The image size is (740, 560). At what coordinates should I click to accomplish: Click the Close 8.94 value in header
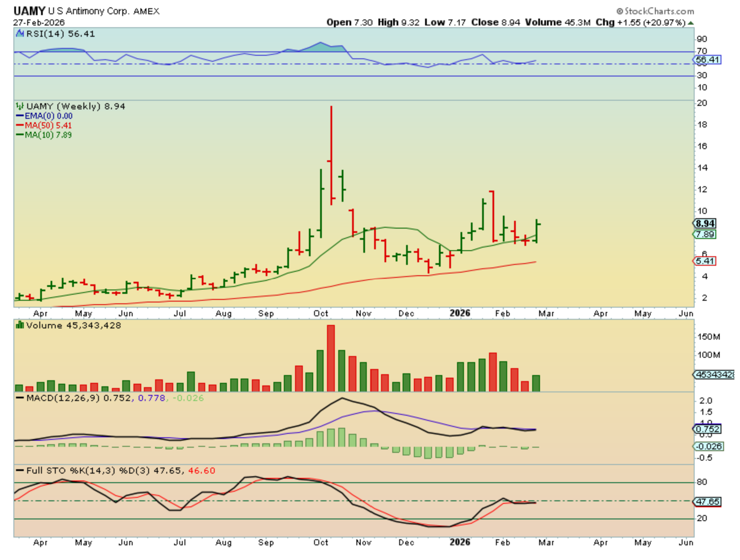[x=495, y=22]
